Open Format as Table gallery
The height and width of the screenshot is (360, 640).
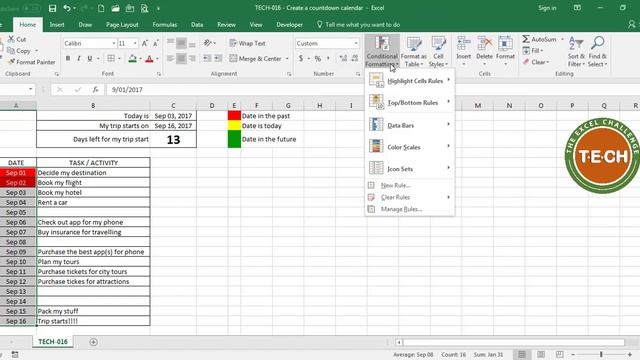pos(413,51)
